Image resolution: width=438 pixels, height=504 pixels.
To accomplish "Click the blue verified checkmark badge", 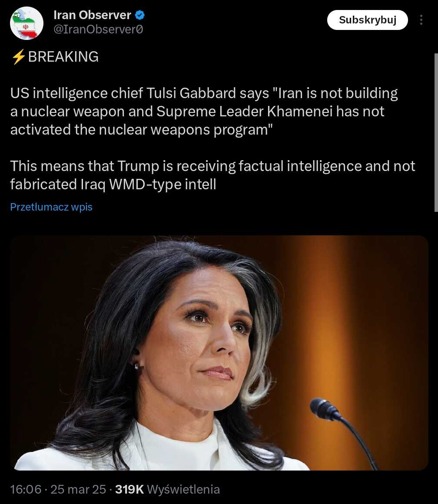I will (x=139, y=15).
